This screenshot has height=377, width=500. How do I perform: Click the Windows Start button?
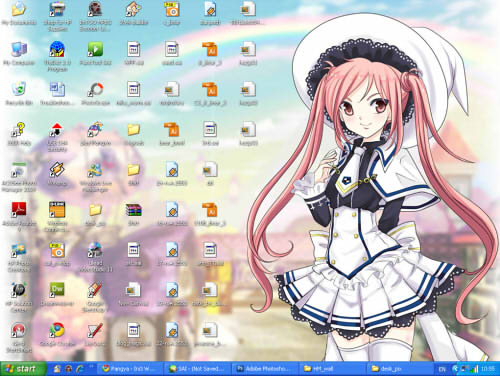pos(23,369)
